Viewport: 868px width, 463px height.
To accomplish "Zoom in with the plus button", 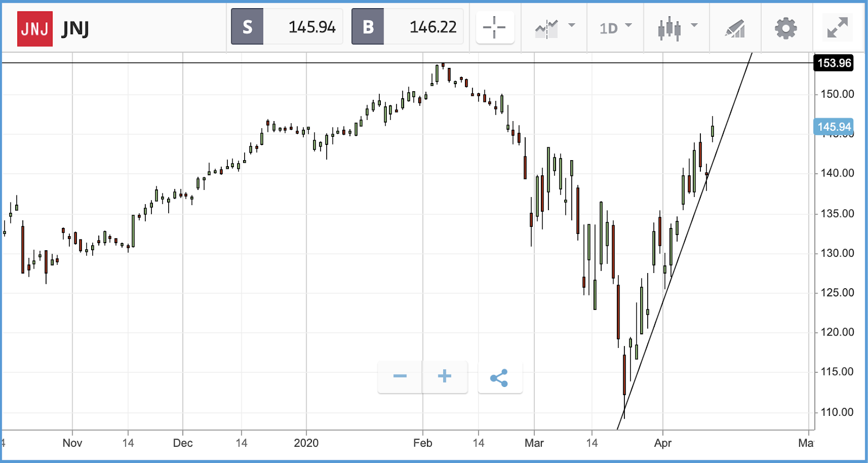I will coord(445,376).
